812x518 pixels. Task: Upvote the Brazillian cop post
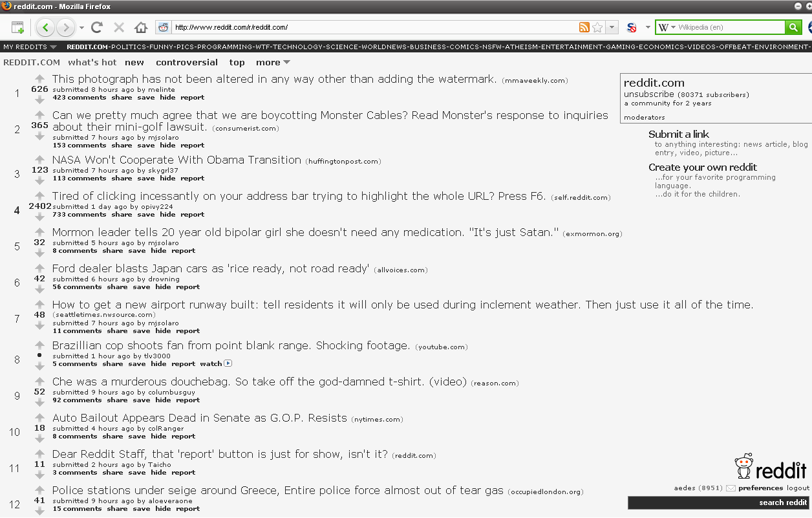(x=39, y=346)
